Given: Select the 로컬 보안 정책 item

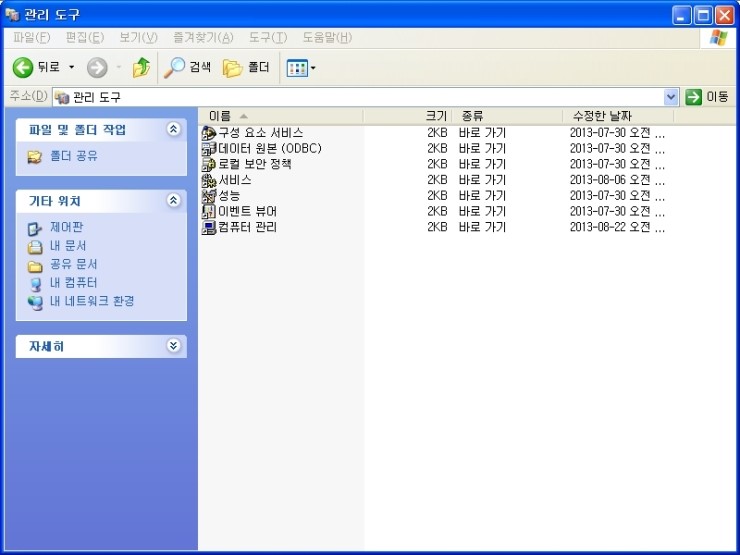Looking at the screenshot, I should tap(254, 164).
